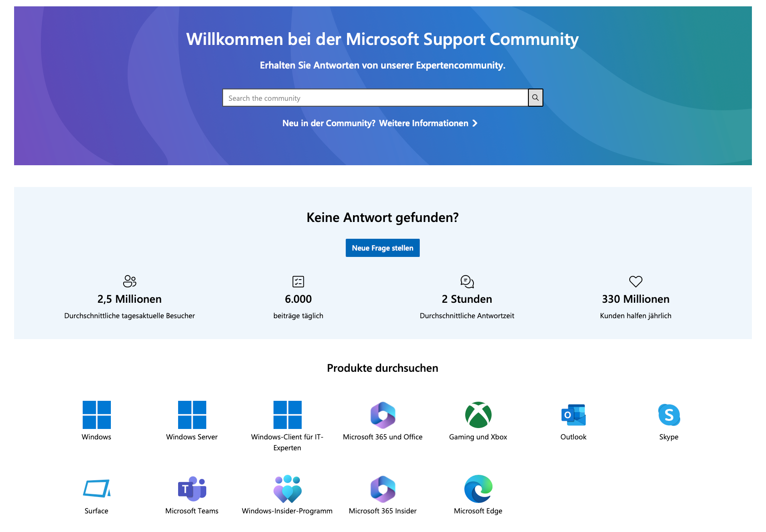Click the 2 Stunden statistic

click(x=467, y=299)
